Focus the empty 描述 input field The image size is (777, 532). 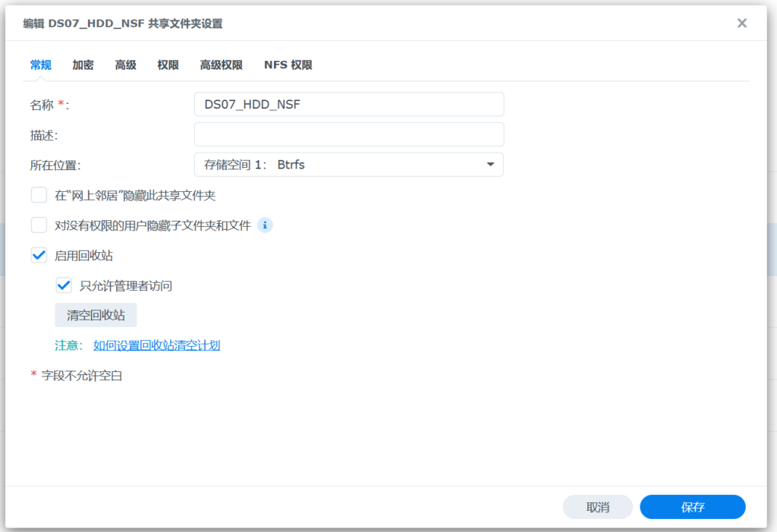coord(348,134)
